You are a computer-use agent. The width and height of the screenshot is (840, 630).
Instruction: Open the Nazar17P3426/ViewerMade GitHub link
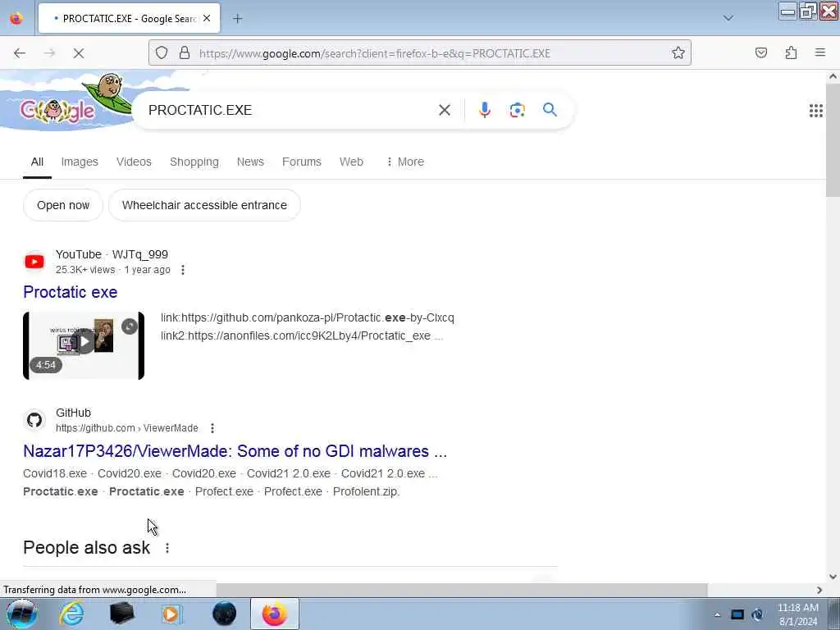235,451
